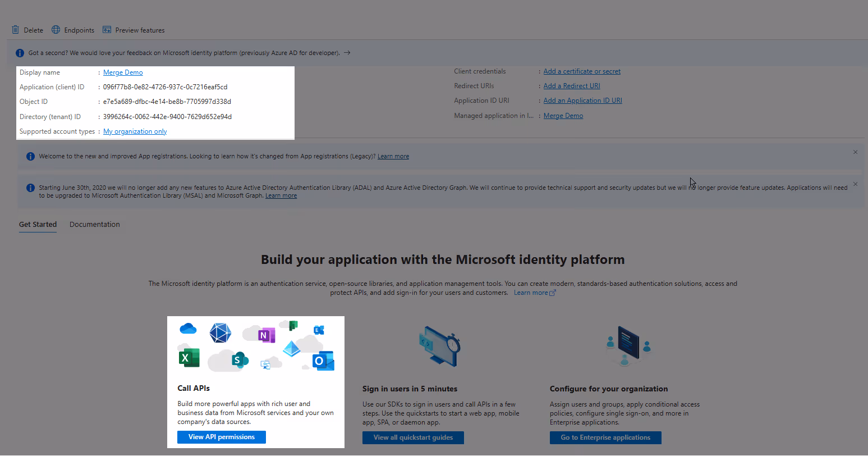The image size is (868, 456).
Task: Click the feedback banner arrow
Action: point(347,53)
